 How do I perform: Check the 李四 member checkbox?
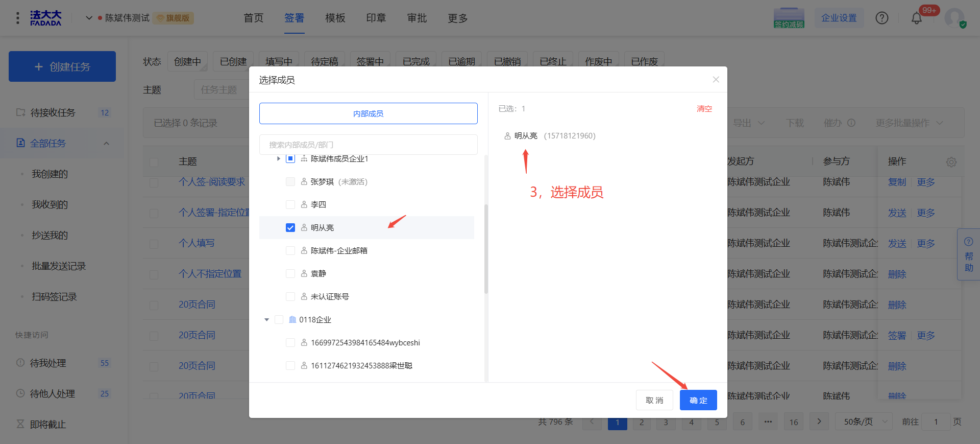[x=290, y=205]
